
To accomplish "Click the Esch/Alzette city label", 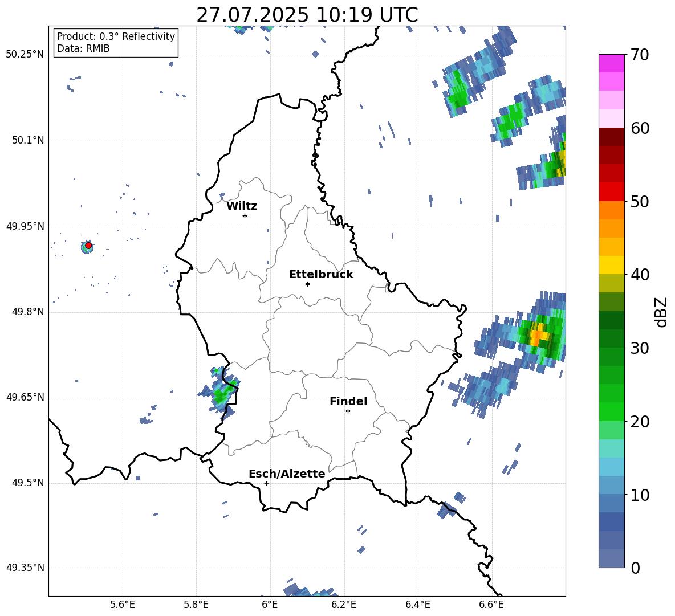I will (x=287, y=474).
